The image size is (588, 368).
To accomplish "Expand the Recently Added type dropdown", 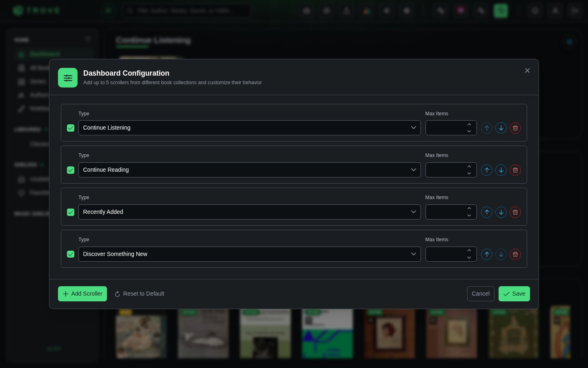I will tap(249, 212).
